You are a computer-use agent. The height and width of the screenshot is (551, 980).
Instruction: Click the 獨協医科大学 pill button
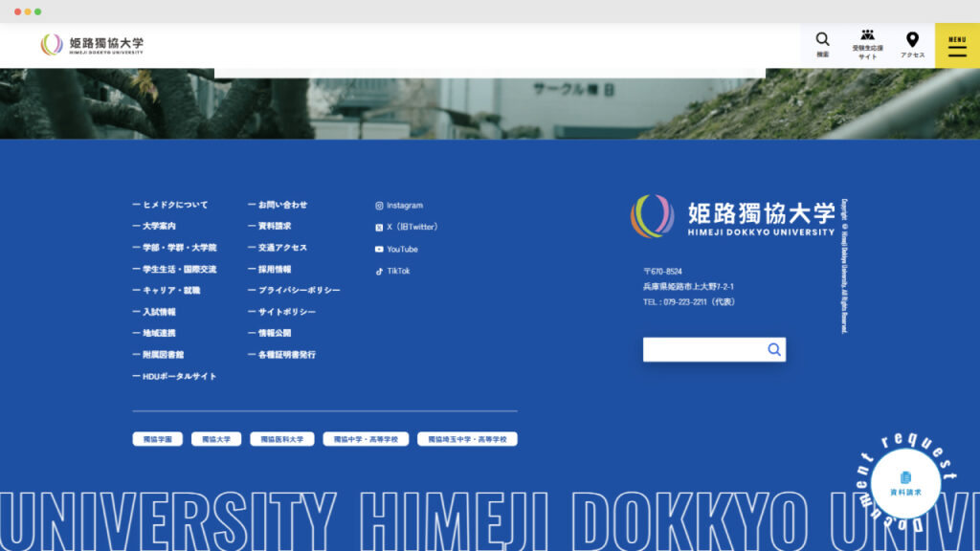point(282,439)
